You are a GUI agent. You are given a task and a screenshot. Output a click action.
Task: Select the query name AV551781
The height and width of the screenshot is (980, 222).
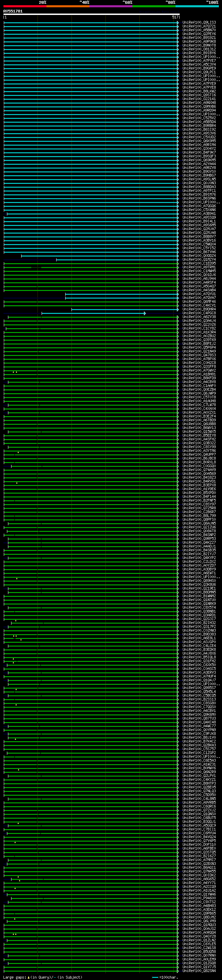pos(13,11)
